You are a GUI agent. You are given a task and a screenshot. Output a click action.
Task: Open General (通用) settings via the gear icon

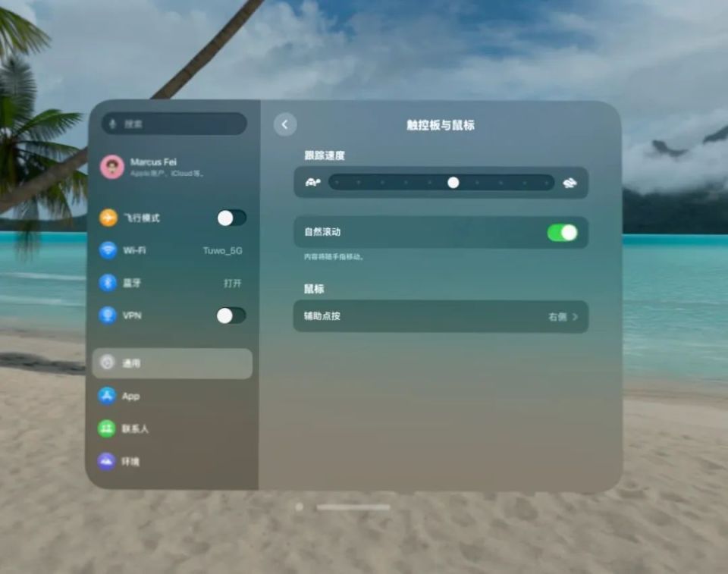click(x=107, y=362)
